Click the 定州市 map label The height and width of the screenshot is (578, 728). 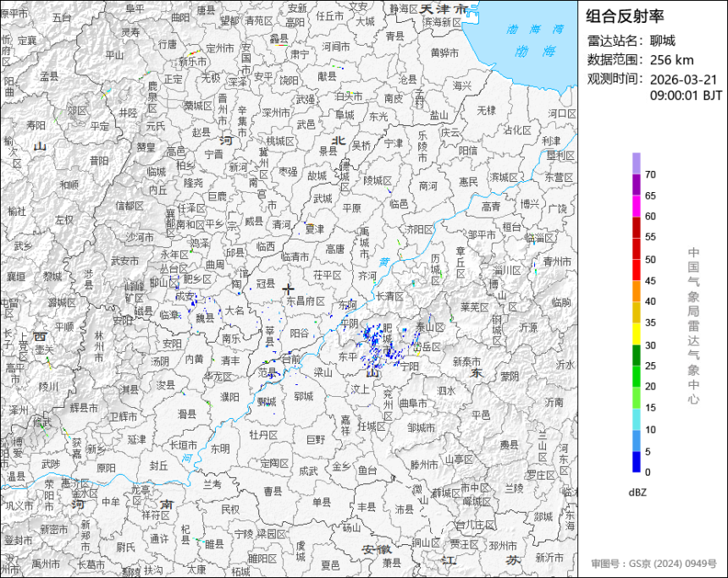[220, 48]
